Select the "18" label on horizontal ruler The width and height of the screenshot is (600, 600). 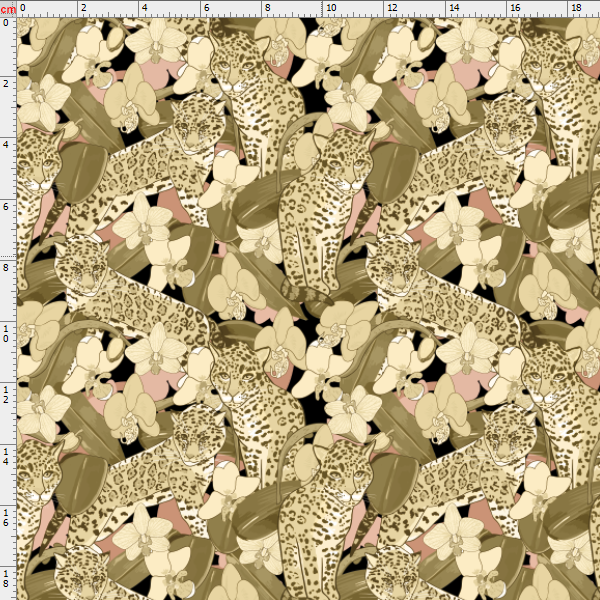(577, 8)
